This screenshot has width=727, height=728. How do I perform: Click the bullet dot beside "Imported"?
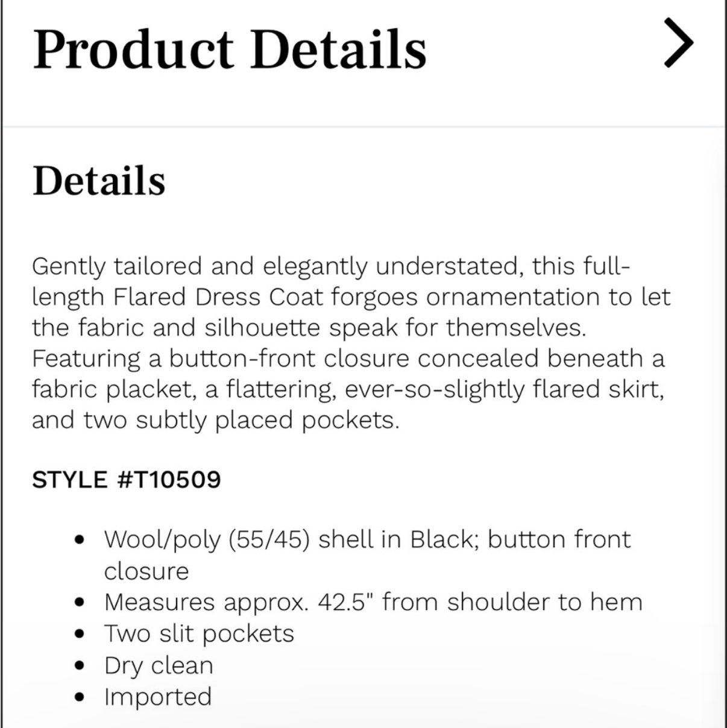pyautogui.click(x=80, y=698)
